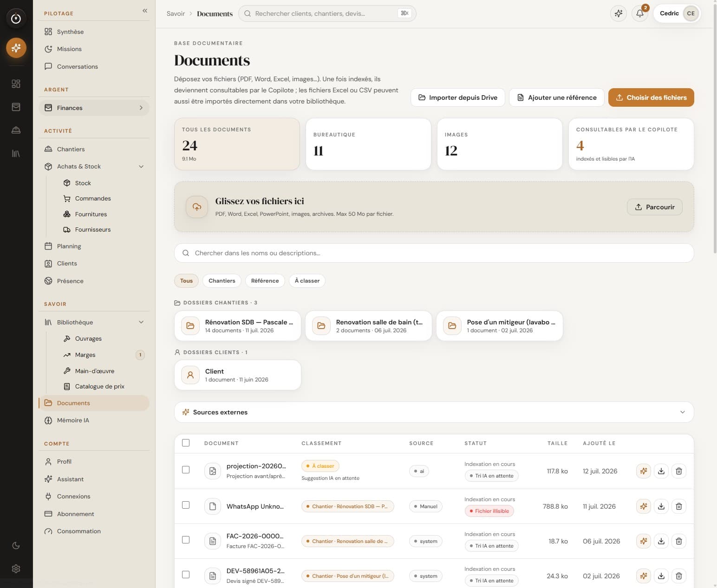Download the DEV-58961A05 document

point(661,576)
